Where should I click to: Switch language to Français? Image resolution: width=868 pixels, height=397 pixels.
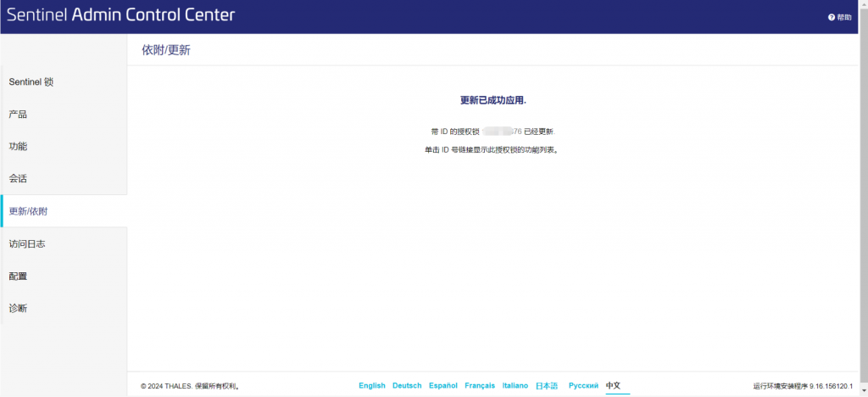(480, 386)
